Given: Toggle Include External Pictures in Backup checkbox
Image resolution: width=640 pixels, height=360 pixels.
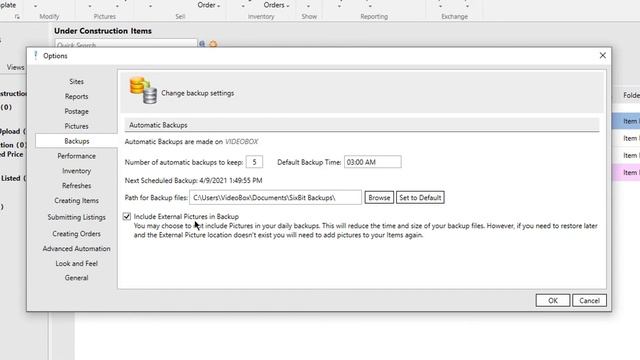Looking at the screenshot, I should (127, 216).
